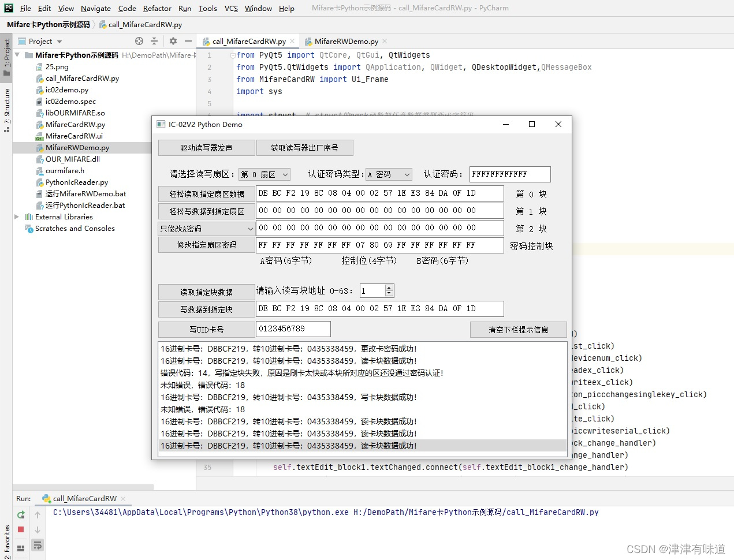
Task: Select the highlighted last log line
Action: [363, 446]
